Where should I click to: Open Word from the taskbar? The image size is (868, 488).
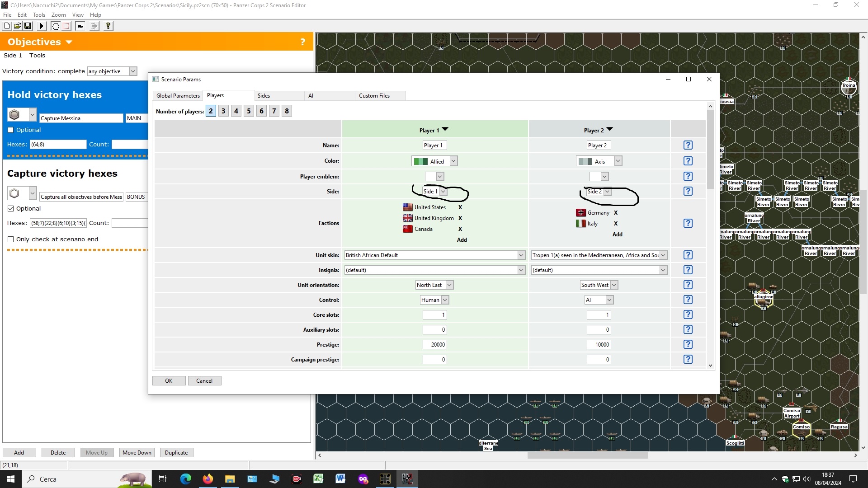click(341, 479)
